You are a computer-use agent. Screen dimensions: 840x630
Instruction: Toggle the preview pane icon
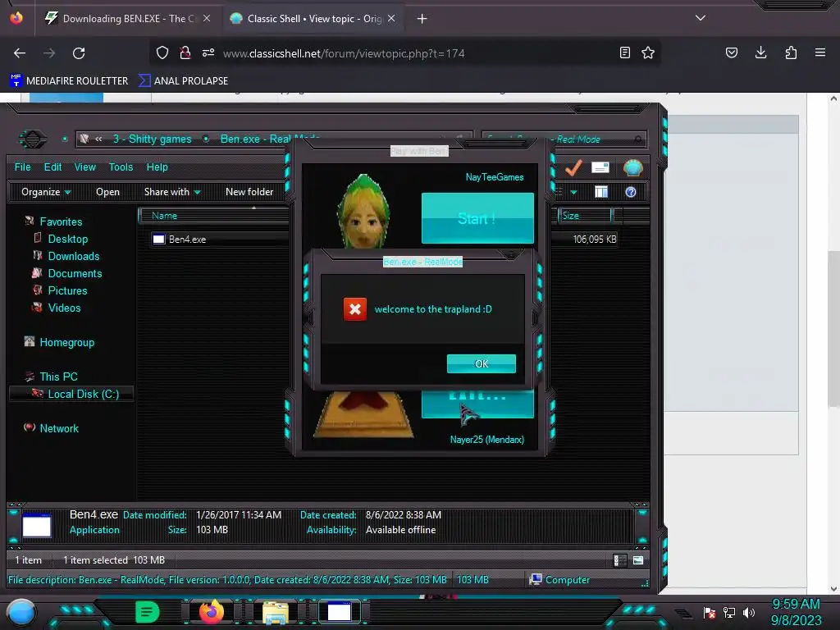coord(601,192)
